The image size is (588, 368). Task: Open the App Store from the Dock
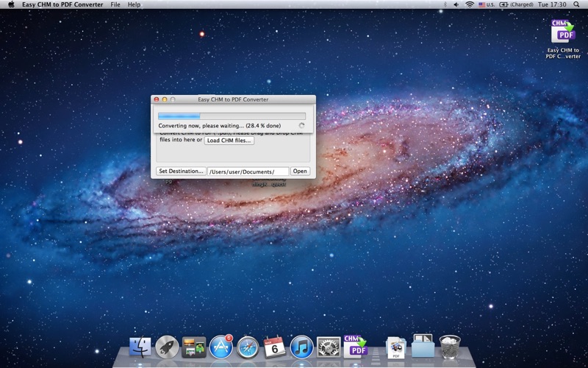point(221,347)
